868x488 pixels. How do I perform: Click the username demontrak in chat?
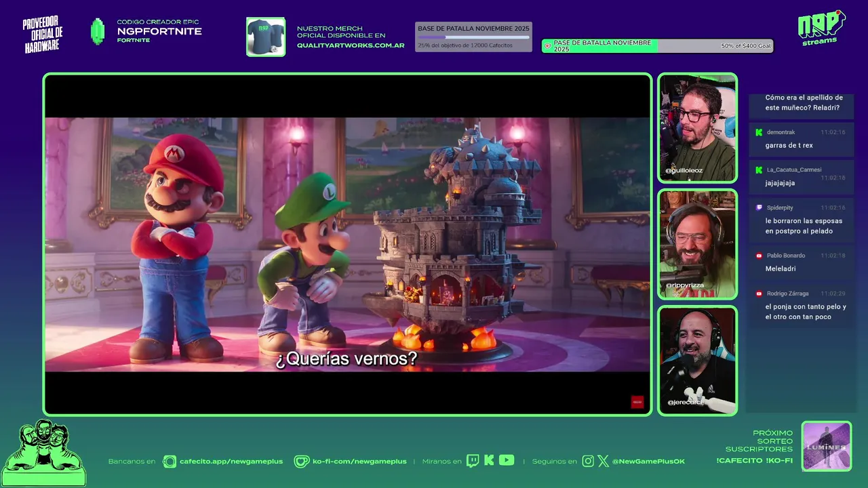781,132
